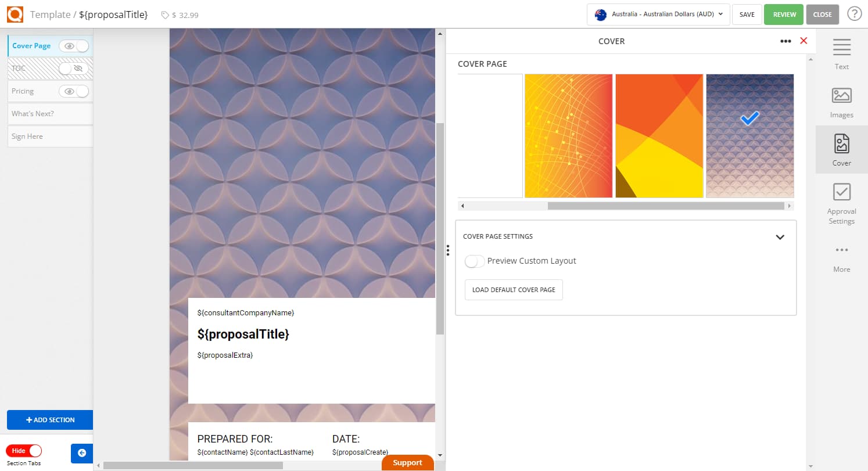
Task: Choose the orange and yellow geometric cover thumbnail
Action: click(659, 136)
